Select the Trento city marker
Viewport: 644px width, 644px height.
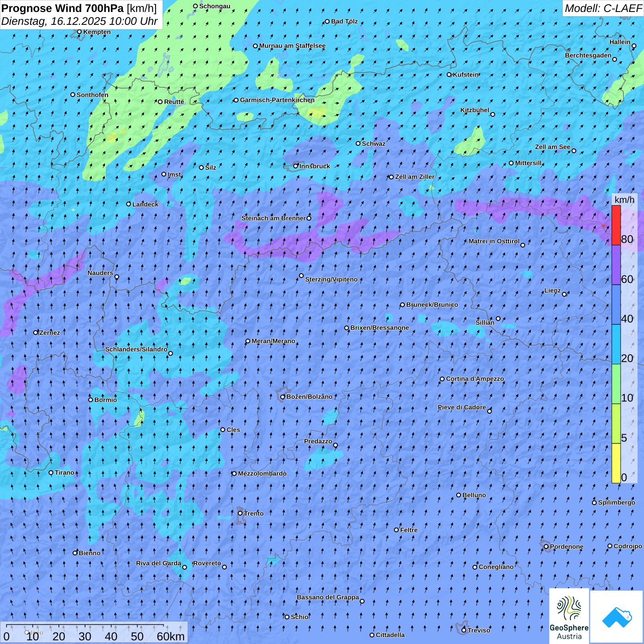(x=240, y=513)
